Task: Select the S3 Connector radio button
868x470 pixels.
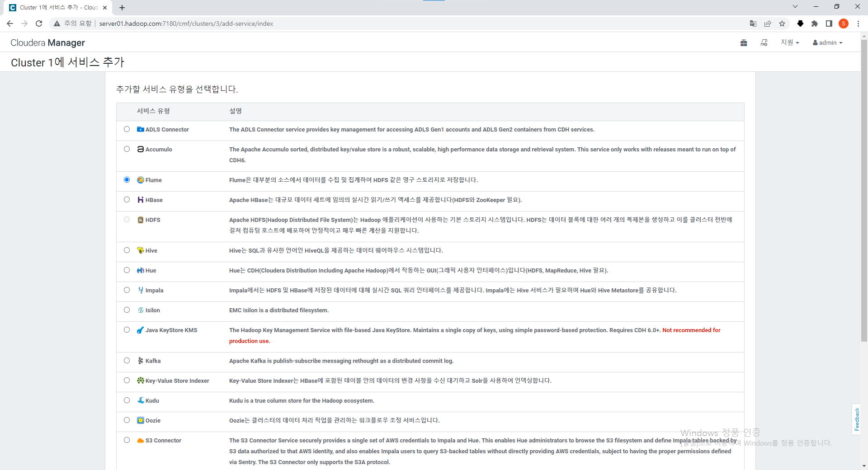Action: point(127,440)
